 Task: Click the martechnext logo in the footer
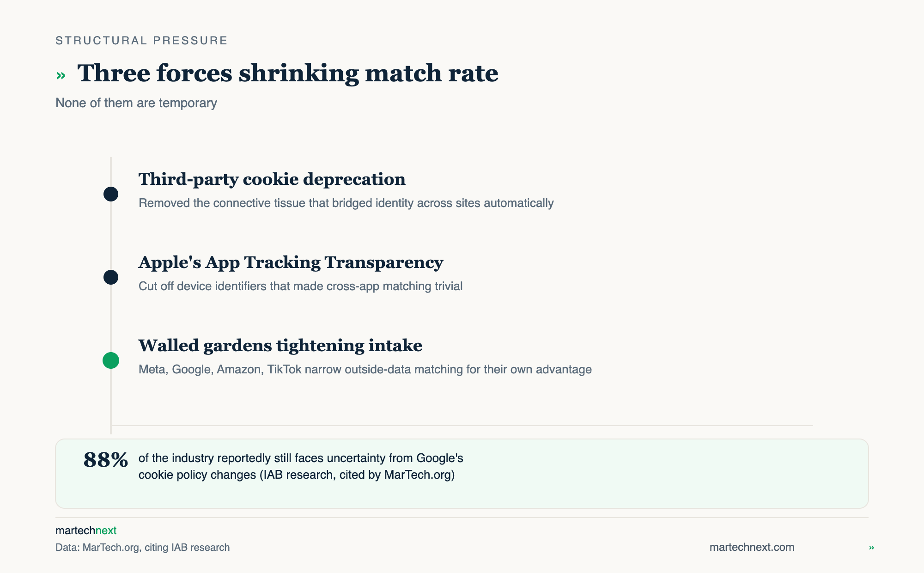pos(86,530)
